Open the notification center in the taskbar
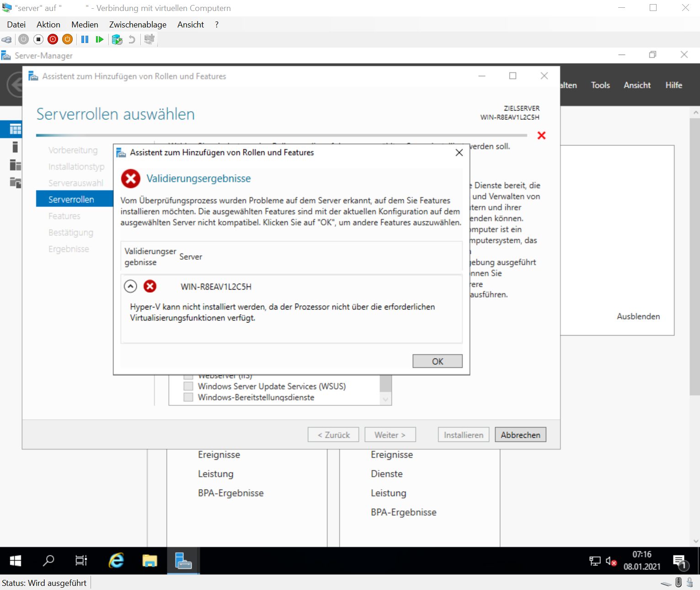 pyautogui.click(x=679, y=561)
